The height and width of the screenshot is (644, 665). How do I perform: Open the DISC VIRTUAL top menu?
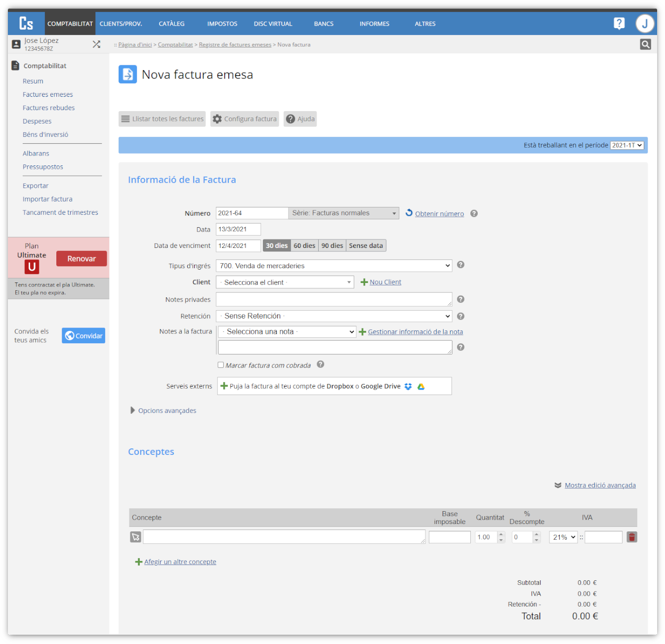click(273, 24)
